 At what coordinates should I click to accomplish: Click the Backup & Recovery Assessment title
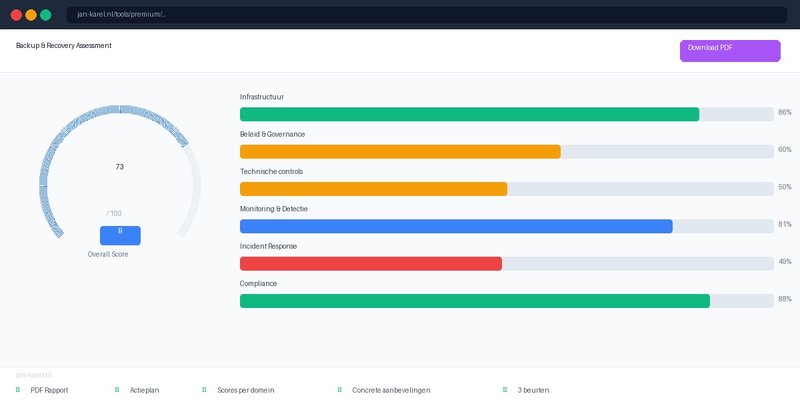[64, 46]
